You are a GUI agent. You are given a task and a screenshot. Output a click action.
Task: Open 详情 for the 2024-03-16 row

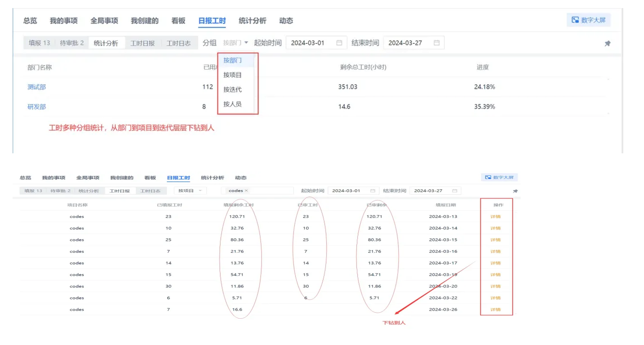pos(495,251)
